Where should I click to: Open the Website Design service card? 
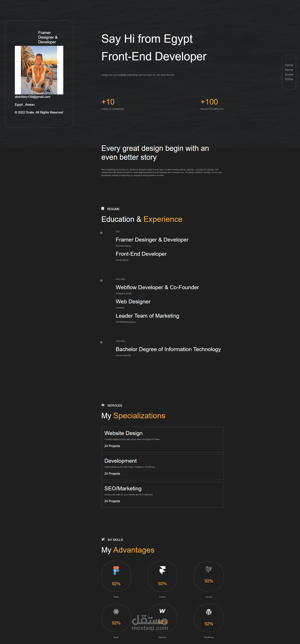162,440
